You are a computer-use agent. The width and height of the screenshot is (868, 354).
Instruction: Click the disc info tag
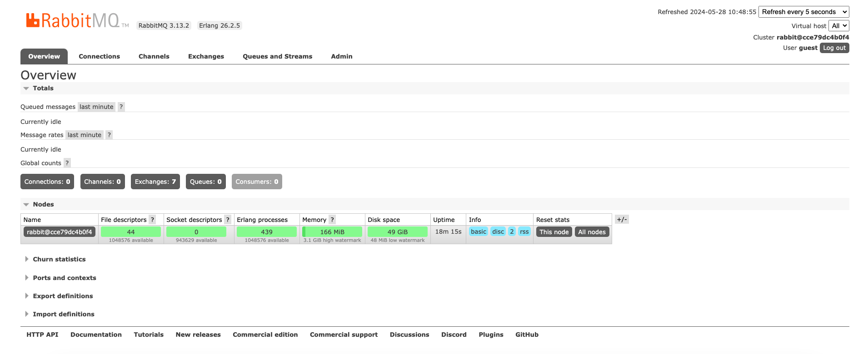click(x=498, y=231)
